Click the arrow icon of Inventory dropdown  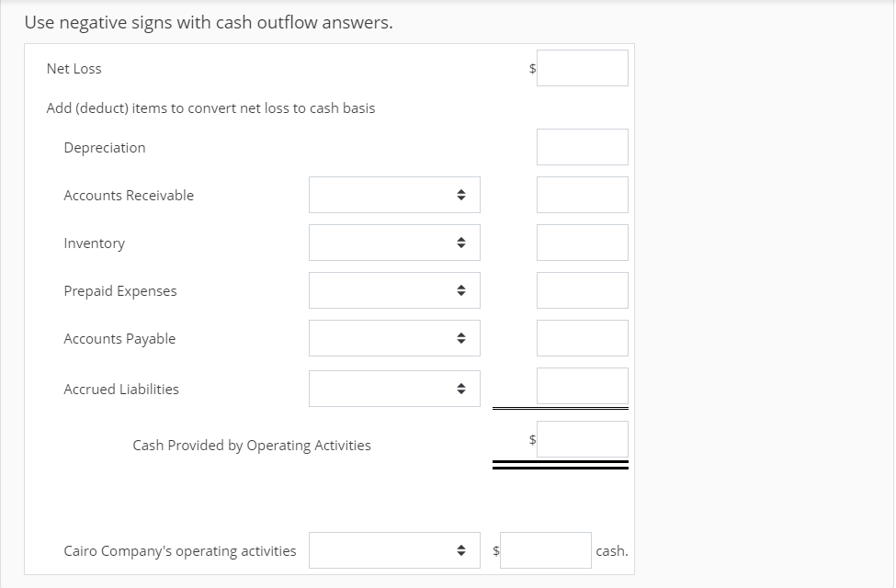(x=461, y=243)
